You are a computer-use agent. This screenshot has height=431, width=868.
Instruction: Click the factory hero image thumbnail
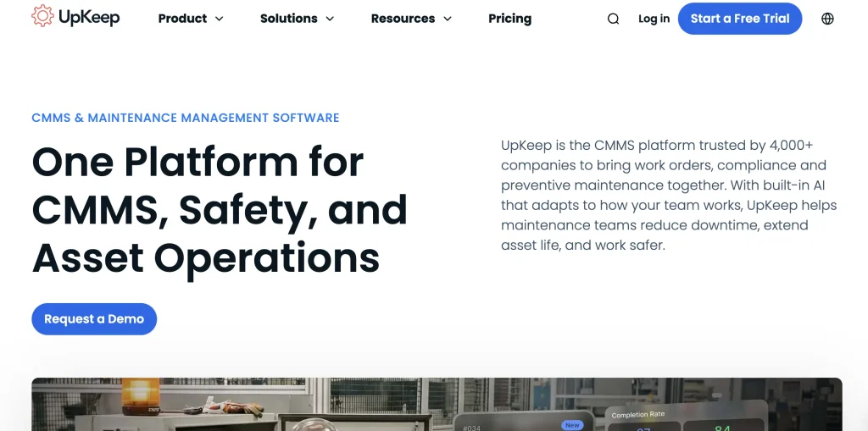pyautogui.click(x=437, y=405)
